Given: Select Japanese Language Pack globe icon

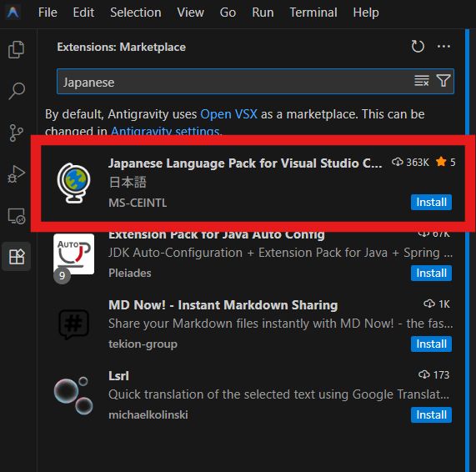Looking at the screenshot, I should (x=73, y=183).
